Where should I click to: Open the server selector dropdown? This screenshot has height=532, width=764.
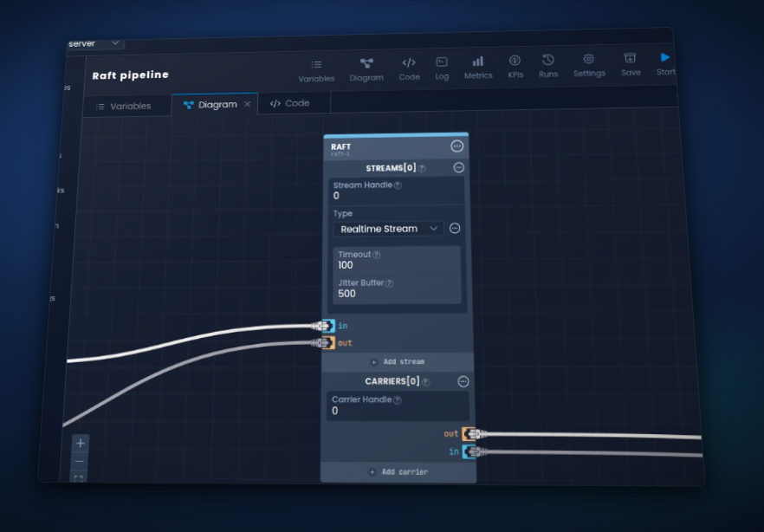pos(96,43)
